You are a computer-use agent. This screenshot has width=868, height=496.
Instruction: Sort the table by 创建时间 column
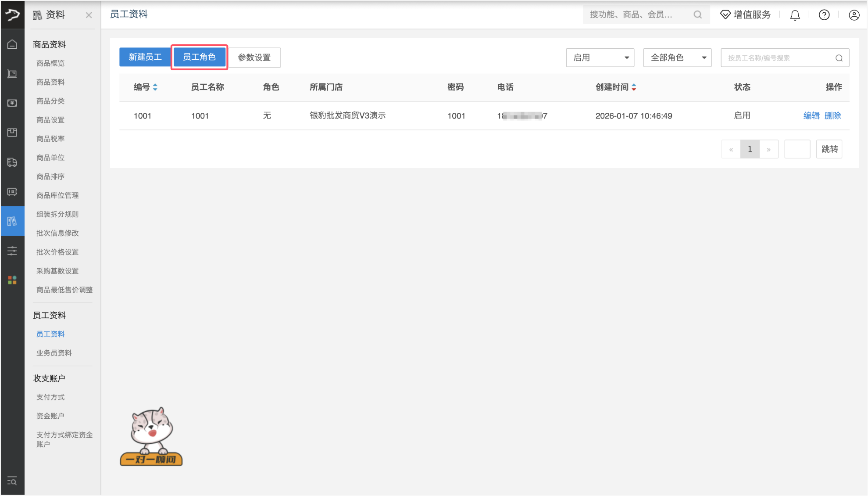[x=634, y=87]
